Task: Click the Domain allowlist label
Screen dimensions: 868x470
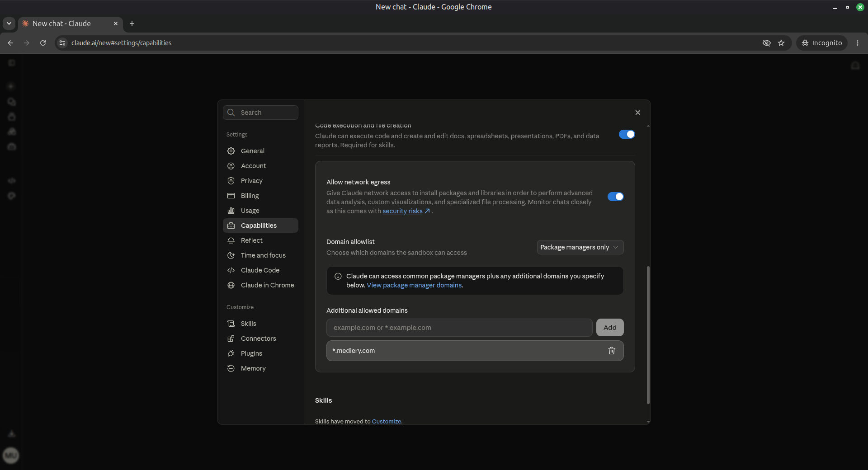Action: [350, 242]
